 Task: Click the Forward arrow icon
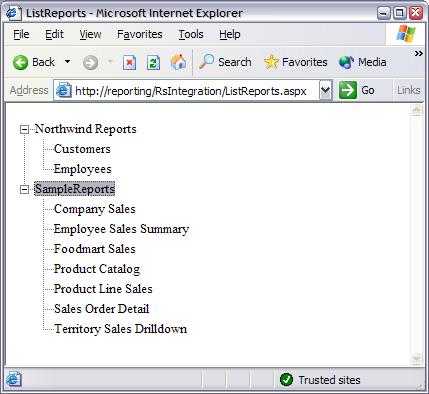[90, 62]
